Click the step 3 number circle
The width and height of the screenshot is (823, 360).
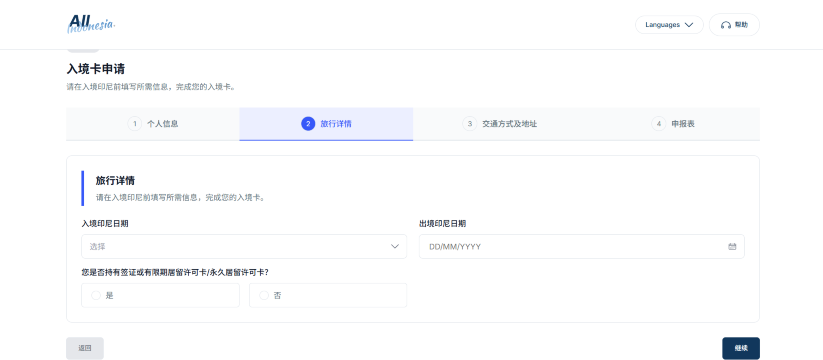point(470,124)
